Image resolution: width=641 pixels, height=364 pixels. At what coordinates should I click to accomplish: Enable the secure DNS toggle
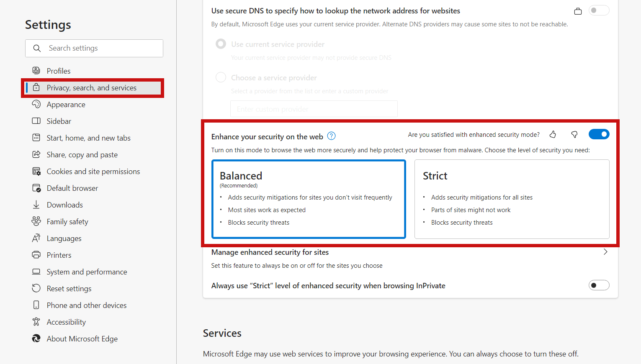click(x=599, y=10)
